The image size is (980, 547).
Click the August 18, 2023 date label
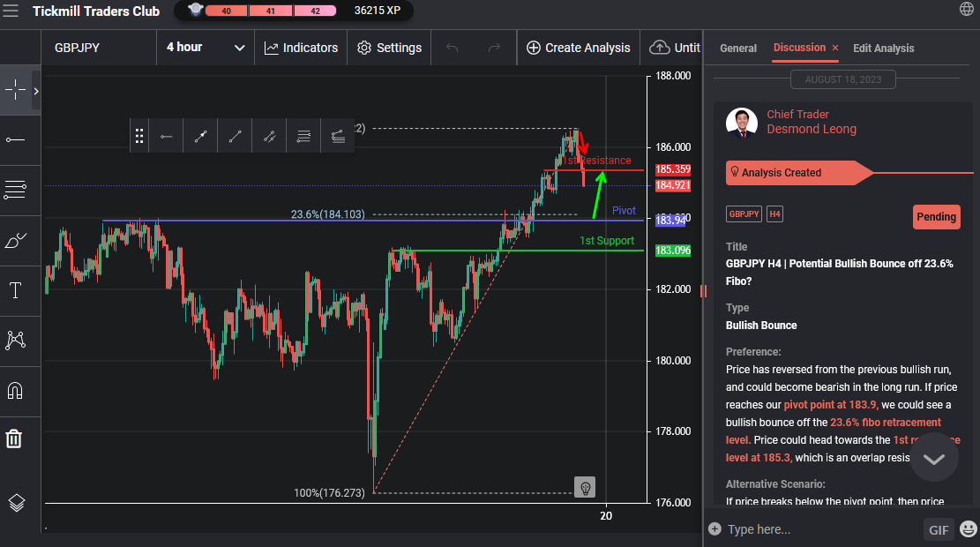843,79
